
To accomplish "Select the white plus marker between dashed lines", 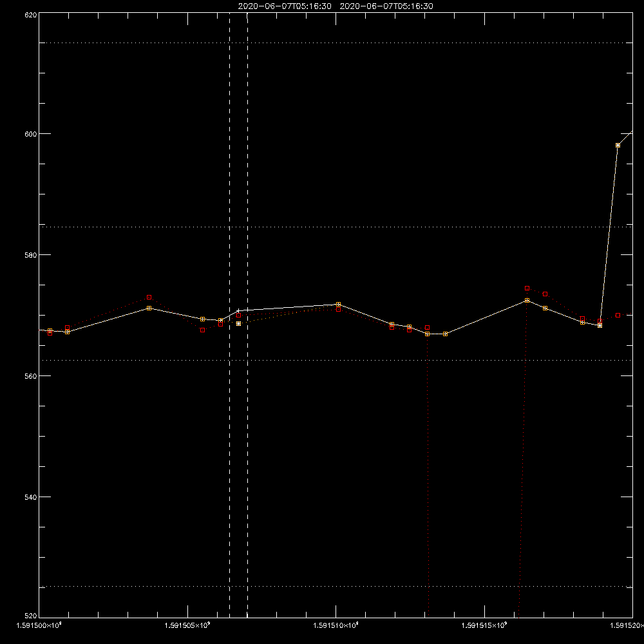I will pos(239,311).
